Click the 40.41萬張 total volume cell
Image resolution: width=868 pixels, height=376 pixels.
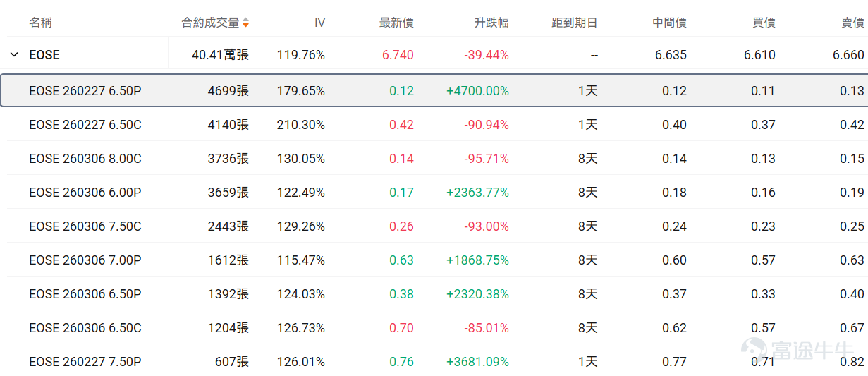click(220, 55)
